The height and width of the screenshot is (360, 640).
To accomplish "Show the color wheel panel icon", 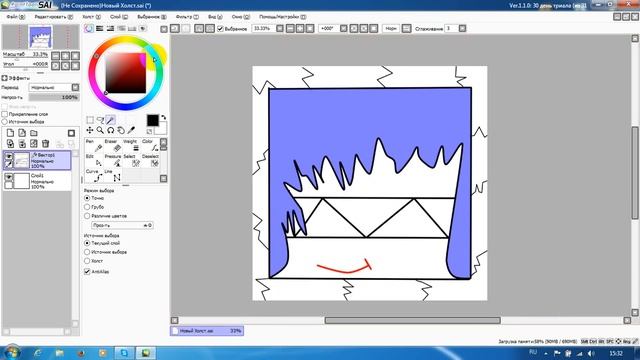I will coord(89,29).
